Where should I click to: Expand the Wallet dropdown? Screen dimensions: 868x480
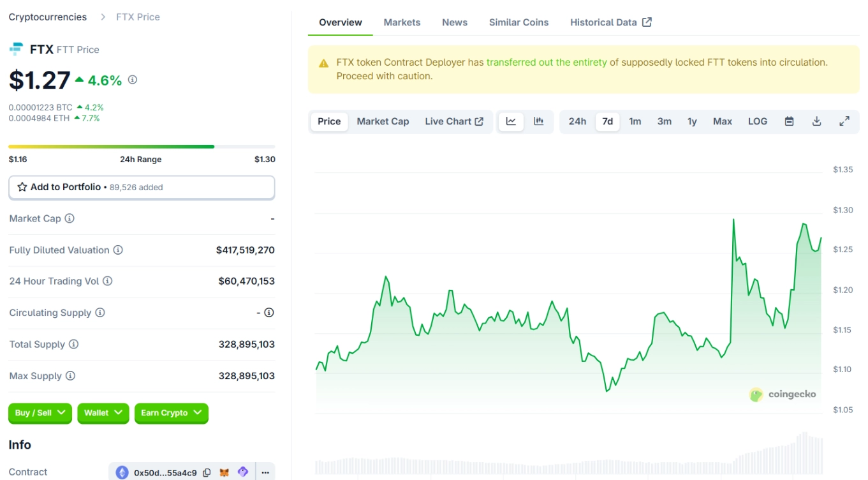[x=103, y=413]
